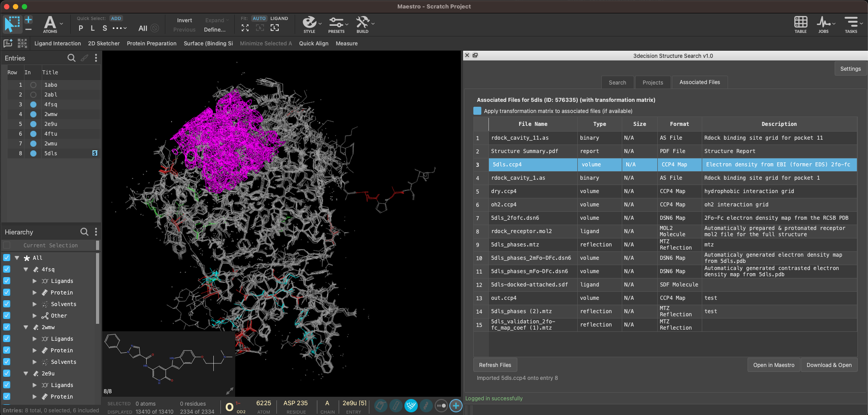The width and height of the screenshot is (868, 415).
Task: Click the ribbon icon in status bar
Action: click(x=426, y=406)
